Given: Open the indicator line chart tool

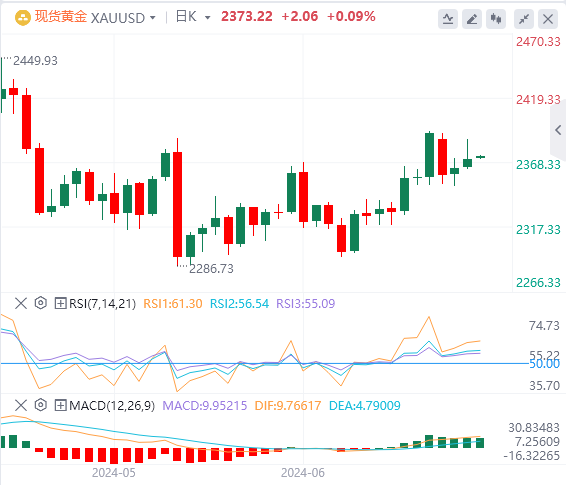Looking at the screenshot, I should (448, 19).
